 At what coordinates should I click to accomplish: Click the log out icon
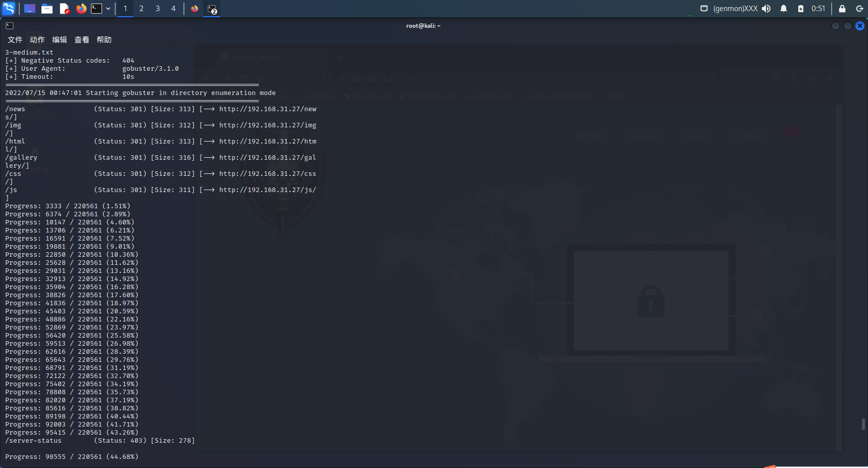[859, 9]
